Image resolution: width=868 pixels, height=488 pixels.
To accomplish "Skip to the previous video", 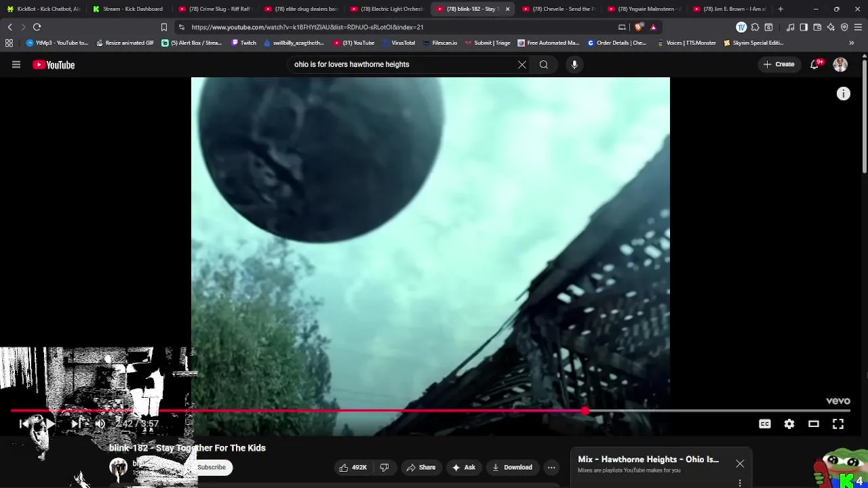I will tap(24, 424).
